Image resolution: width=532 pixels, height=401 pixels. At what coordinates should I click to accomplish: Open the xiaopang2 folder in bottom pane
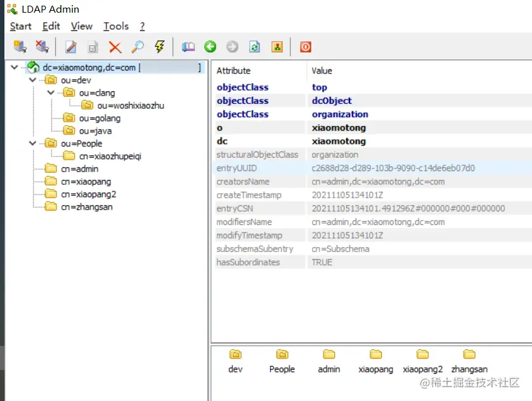(x=422, y=361)
